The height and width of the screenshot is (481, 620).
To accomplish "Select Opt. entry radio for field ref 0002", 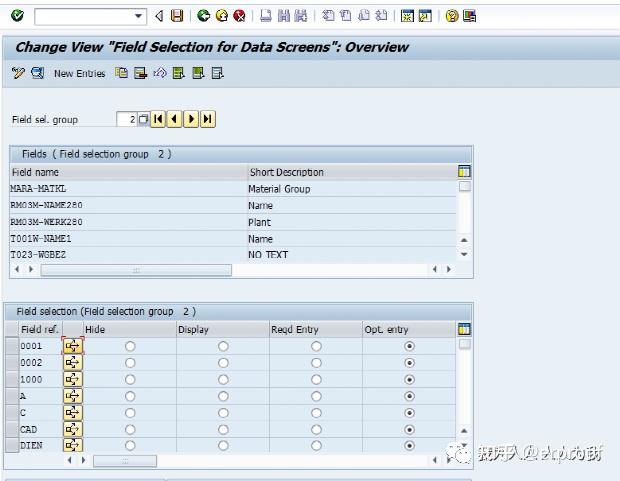I will (410, 363).
